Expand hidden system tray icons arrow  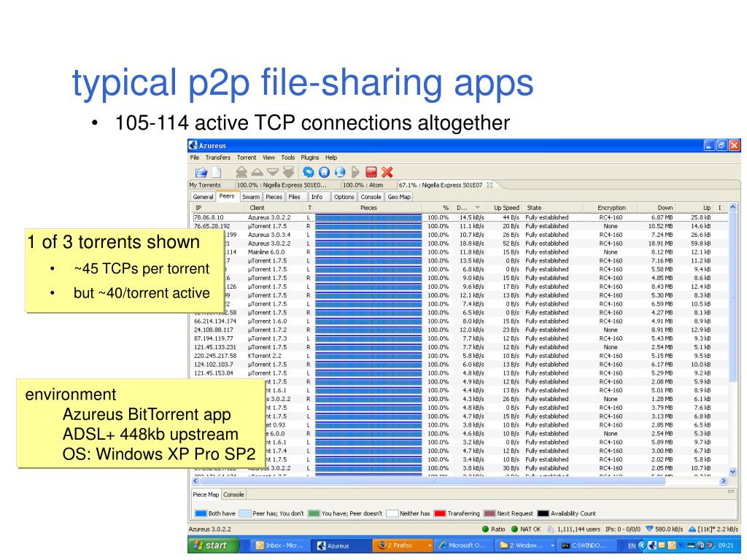(x=642, y=545)
